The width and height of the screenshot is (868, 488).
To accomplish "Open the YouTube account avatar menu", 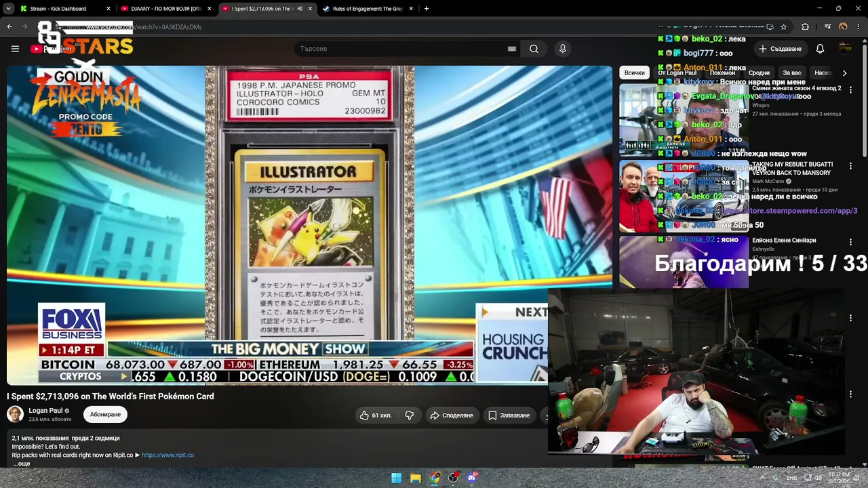I will coord(845,49).
